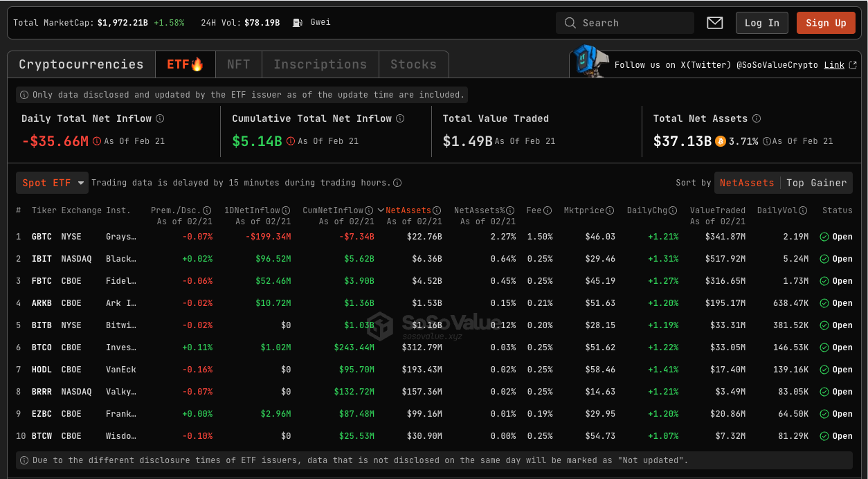The image size is (868, 479).
Task: Select the BITB ticker
Action: [42, 325]
